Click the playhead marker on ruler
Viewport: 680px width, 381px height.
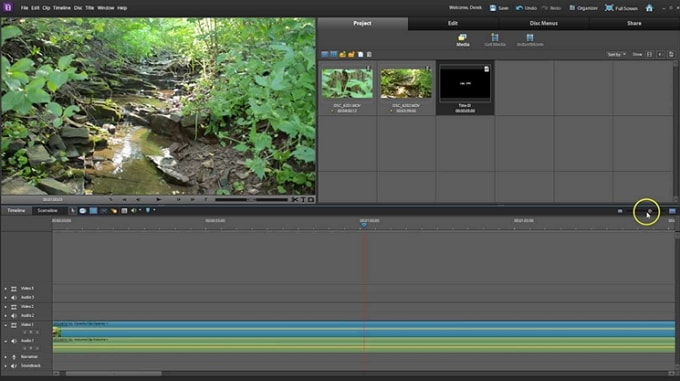click(x=364, y=225)
